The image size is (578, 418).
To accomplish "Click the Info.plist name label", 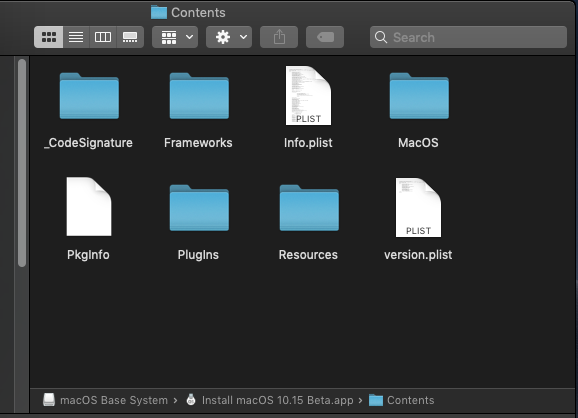I will point(308,143).
